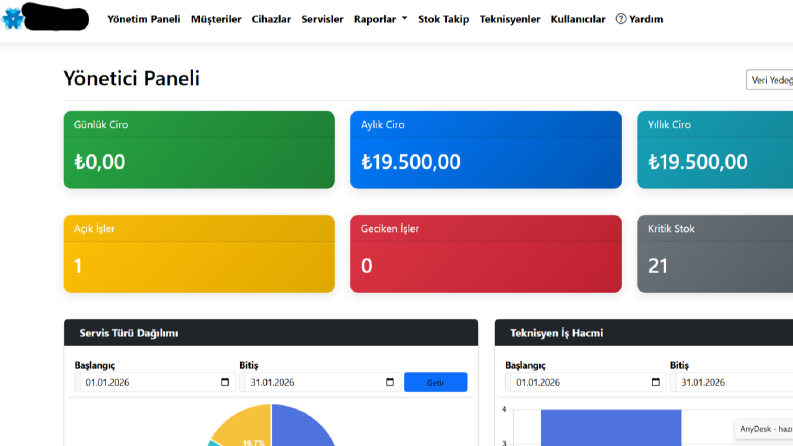
Task: Open the Geciken İşler red card
Action: tap(486, 254)
